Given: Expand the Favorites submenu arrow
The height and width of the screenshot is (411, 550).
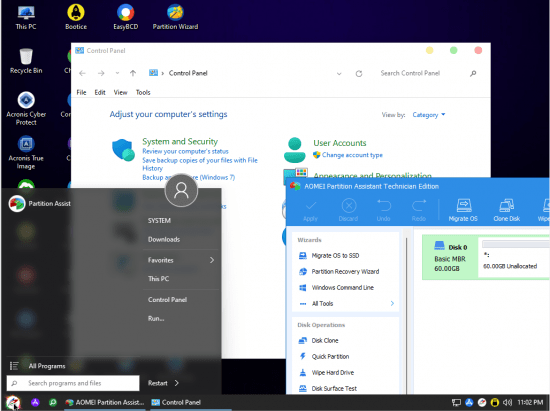Looking at the screenshot, I should (x=212, y=260).
